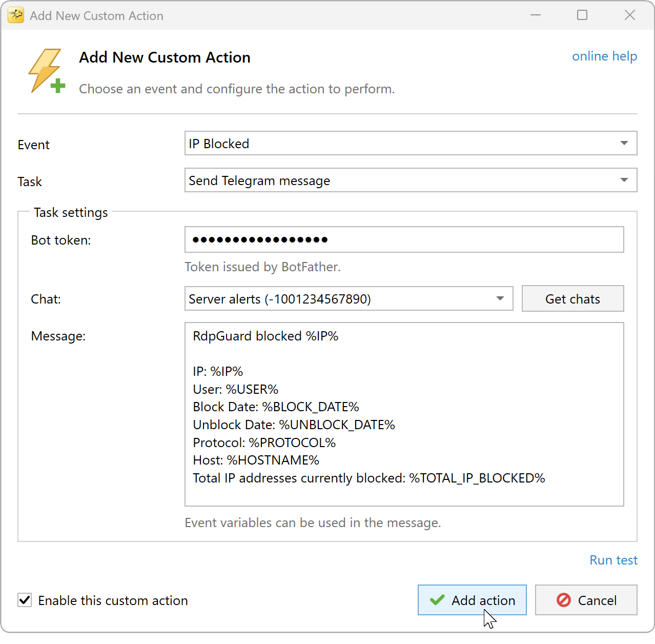Close the Add New Custom Action window
The height and width of the screenshot is (644, 655).
click(630, 15)
